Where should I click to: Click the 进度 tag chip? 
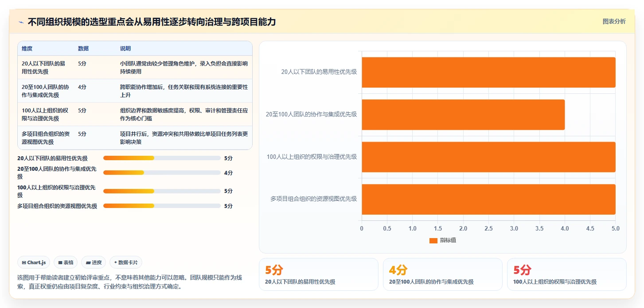94,262
